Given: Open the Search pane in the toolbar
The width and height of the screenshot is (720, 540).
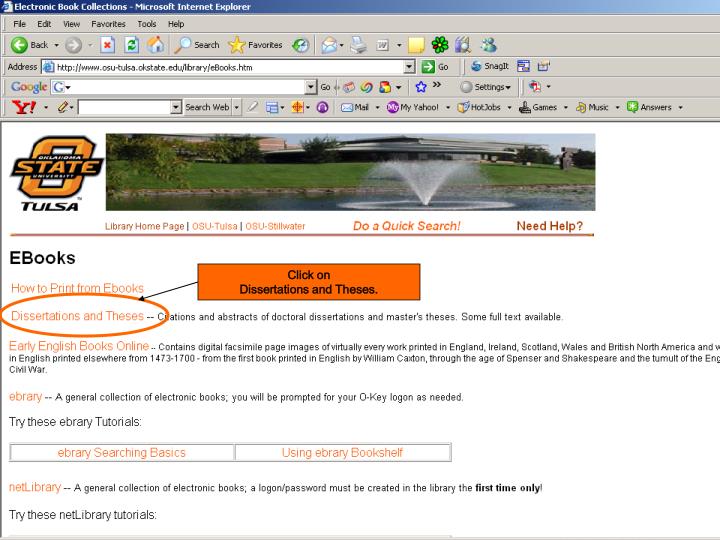Looking at the screenshot, I should point(196,45).
